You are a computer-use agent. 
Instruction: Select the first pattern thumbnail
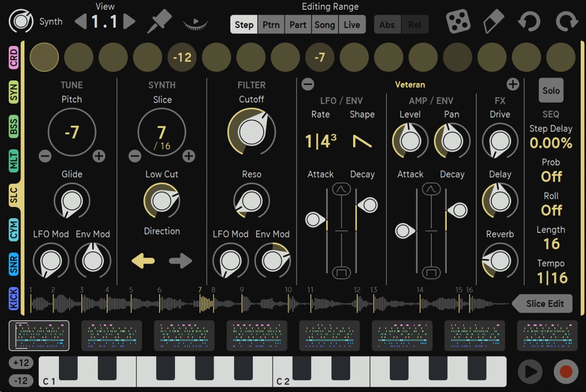tap(39, 336)
